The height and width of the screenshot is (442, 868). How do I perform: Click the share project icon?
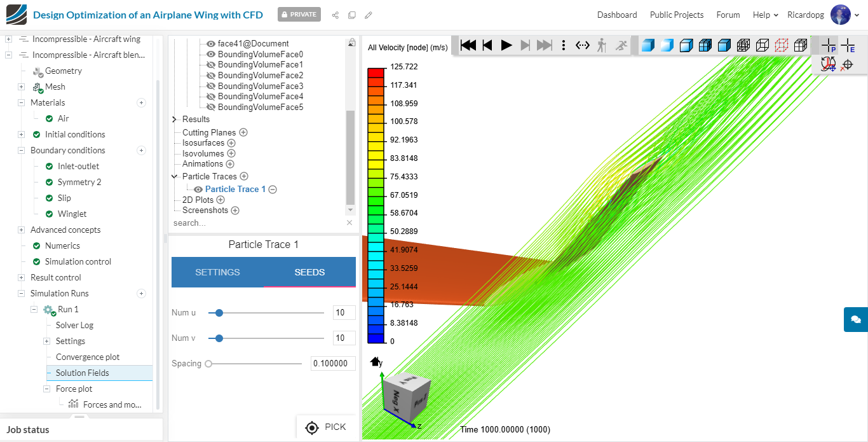(x=335, y=15)
